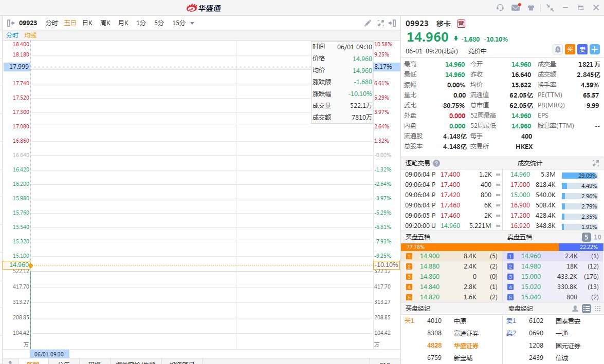The image size is (604, 364).
Task: Open the skin theme shirt icon
Action: 530,8
